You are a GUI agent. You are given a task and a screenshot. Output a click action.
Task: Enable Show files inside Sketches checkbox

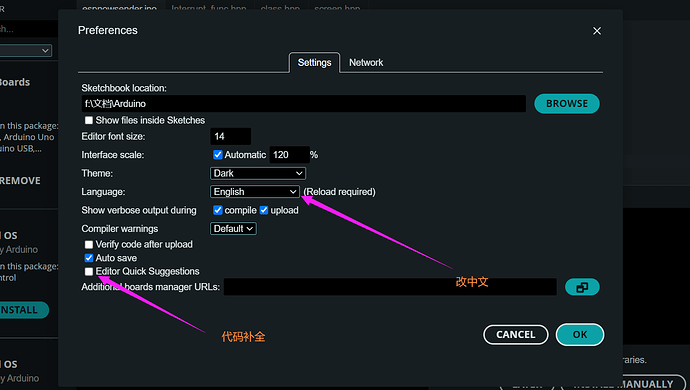click(89, 120)
